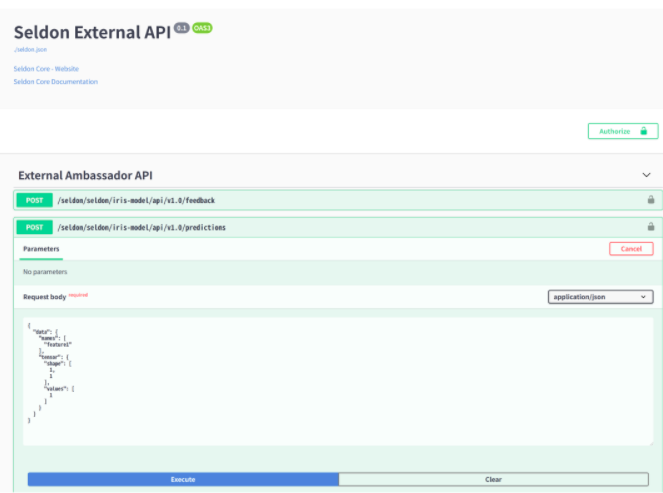Click the resize handle of request body textarea
The width and height of the screenshot is (663, 493).
click(650, 442)
